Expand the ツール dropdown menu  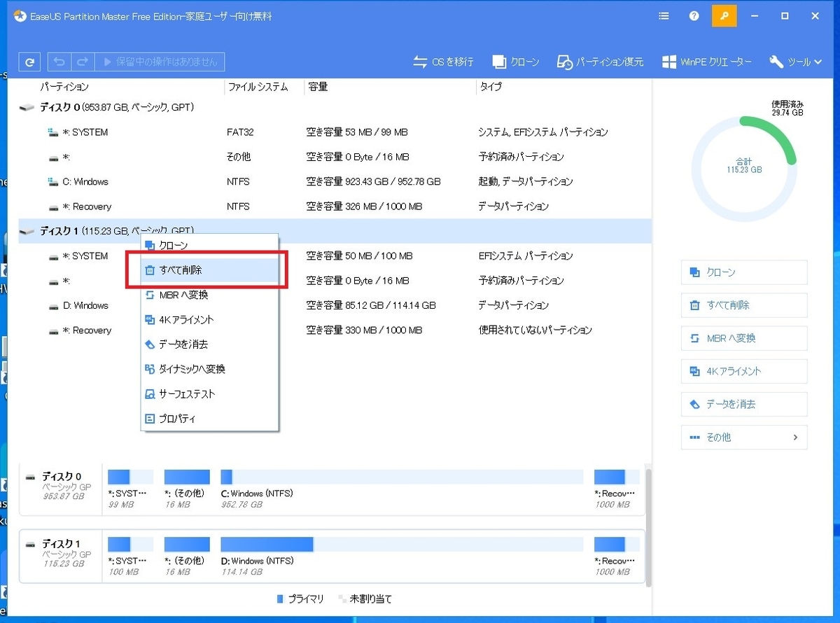coord(795,62)
